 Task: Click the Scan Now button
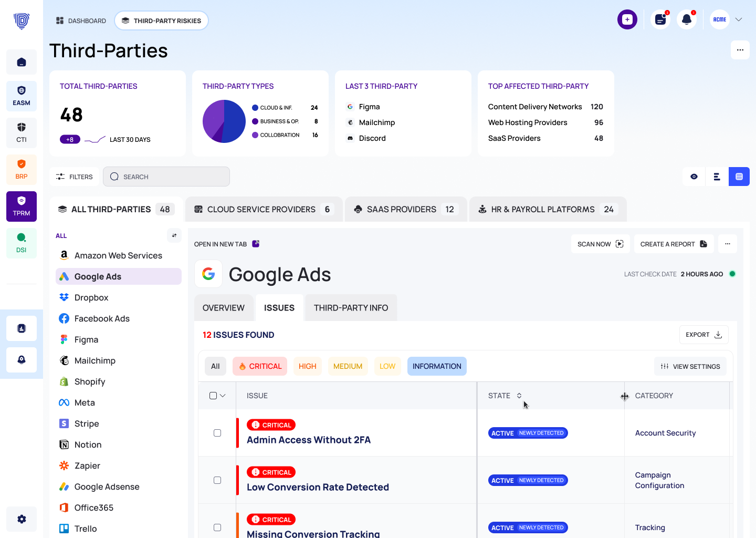tap(600, 244)
